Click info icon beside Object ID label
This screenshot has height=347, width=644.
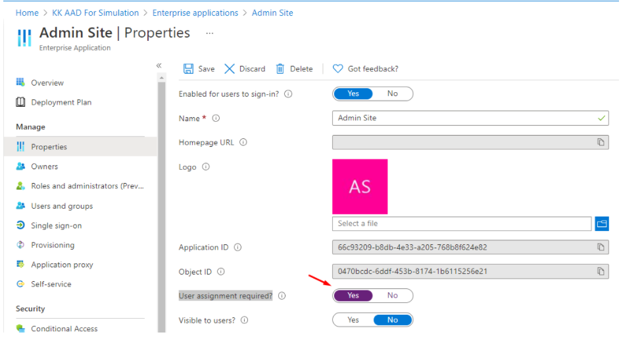click(x=220, y=271)
